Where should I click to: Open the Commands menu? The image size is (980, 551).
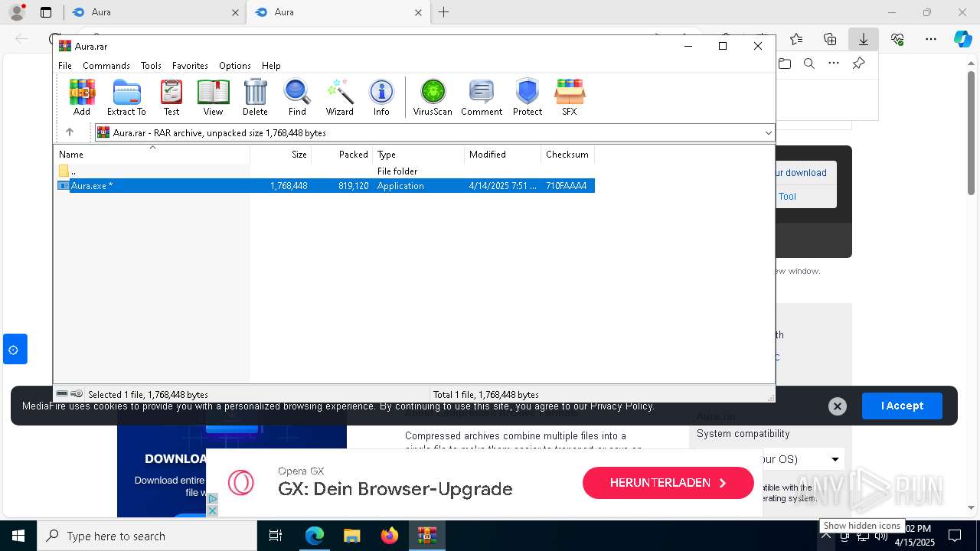[x=106, y=66]
